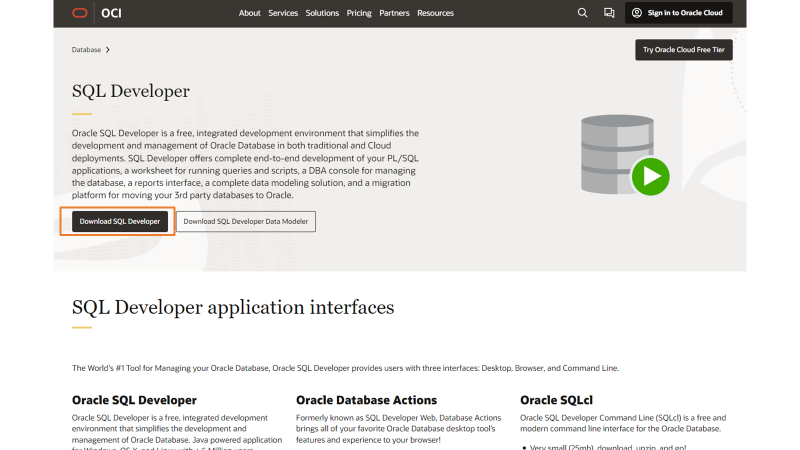
Task: Click the Oracle Database Actions subheading
Action: click(x=366, y=400)
